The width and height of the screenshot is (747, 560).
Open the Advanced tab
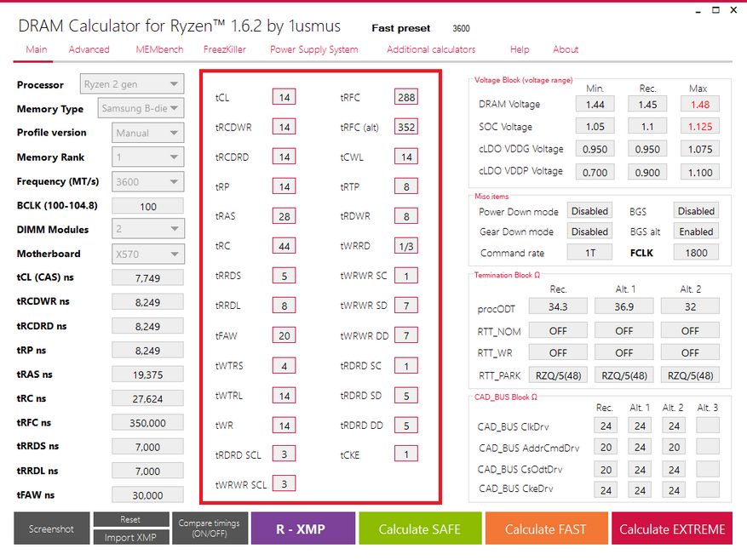[x=89, y=49]
